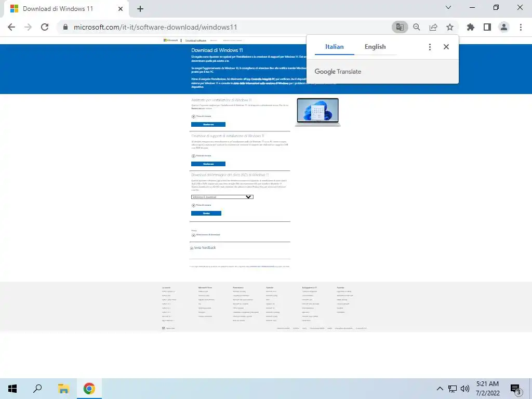Click the taskbar clock showing 5:21 AM
This screenshot has height=399, width=532.
tap(487, 389)
